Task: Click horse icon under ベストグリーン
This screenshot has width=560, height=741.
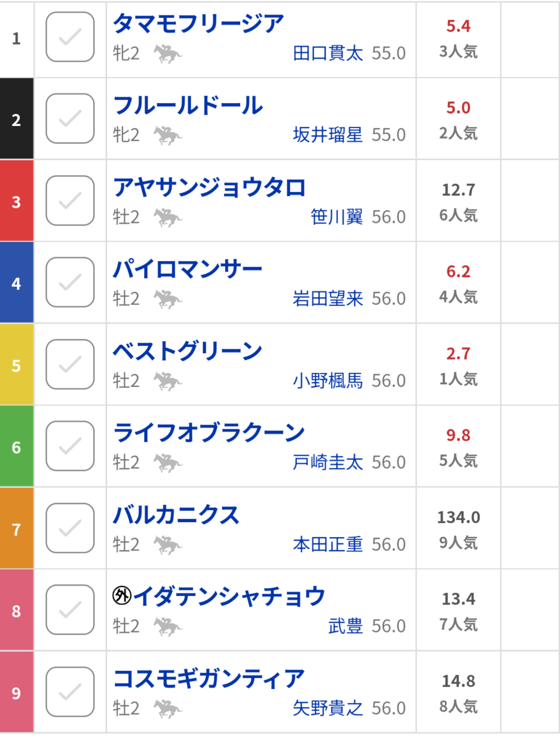Action: click(167, 381)
